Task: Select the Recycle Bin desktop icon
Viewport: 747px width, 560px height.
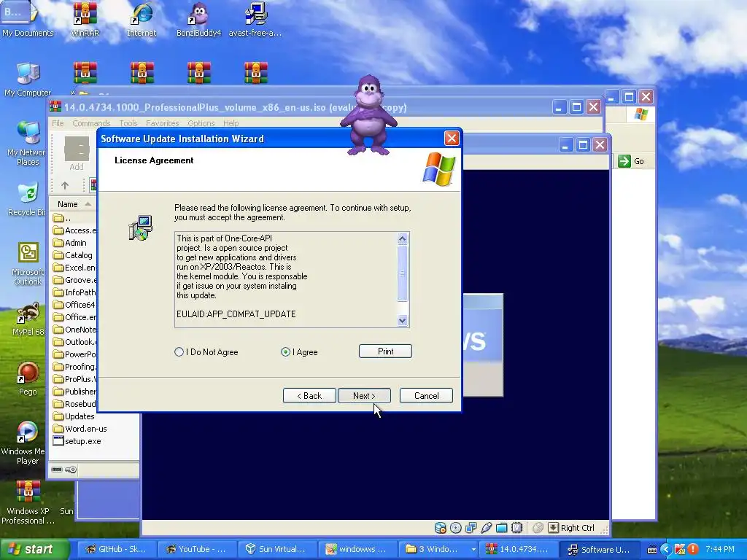Action: [28, 199]
